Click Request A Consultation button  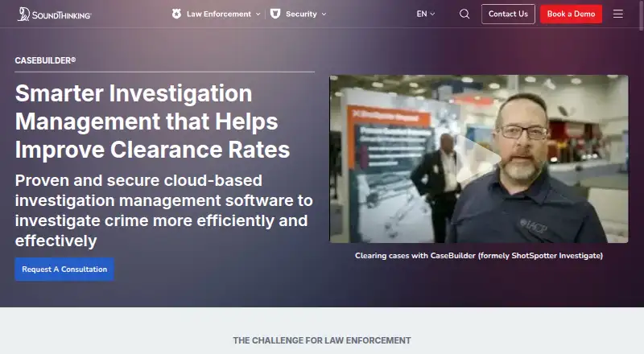[x=64, y=270]
